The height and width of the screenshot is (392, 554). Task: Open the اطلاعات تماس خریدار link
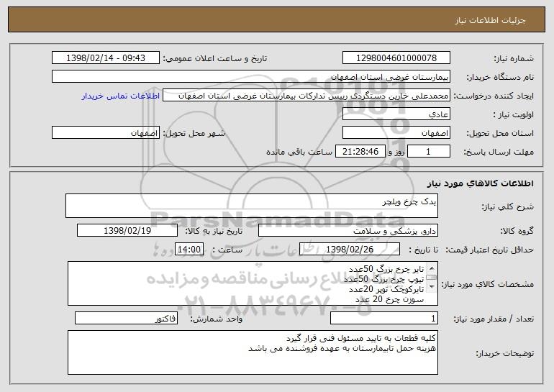point(121,96)
